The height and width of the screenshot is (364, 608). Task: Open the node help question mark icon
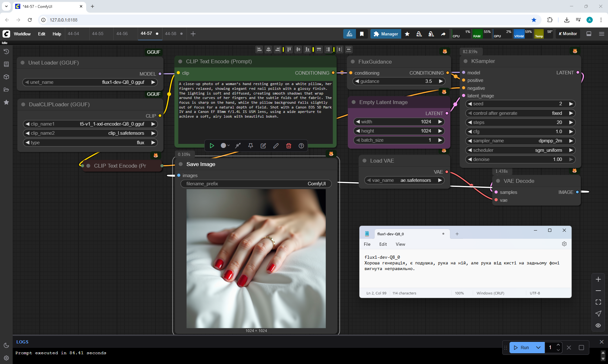[301, 146]
